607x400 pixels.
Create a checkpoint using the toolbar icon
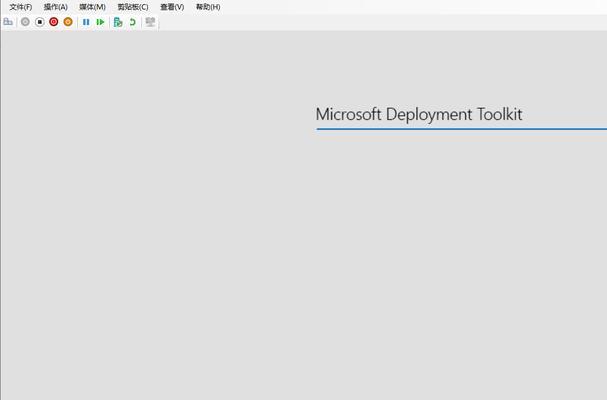click(x=118, y=22)
